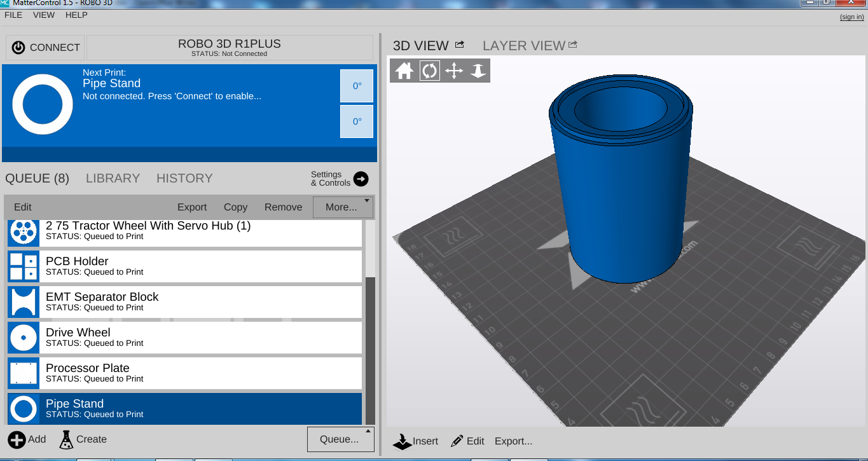
Task: Open the More... dropdown
Action: pos(343,207)
